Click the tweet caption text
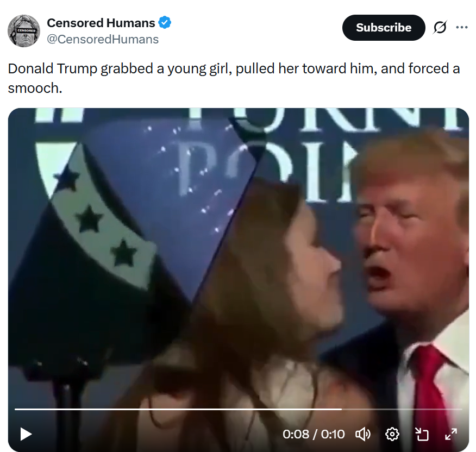 tap(234, 78)
